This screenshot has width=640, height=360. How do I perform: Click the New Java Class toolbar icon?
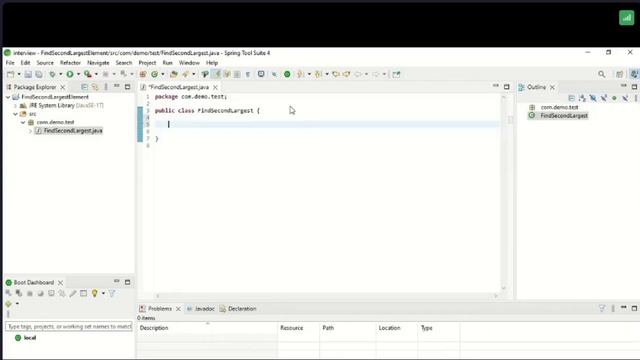coord(154,74)
